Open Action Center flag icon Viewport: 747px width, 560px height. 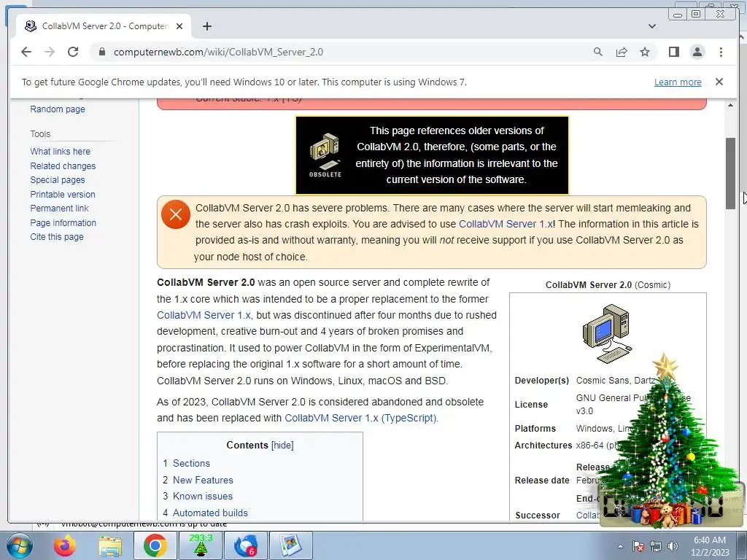pos(638,546)
